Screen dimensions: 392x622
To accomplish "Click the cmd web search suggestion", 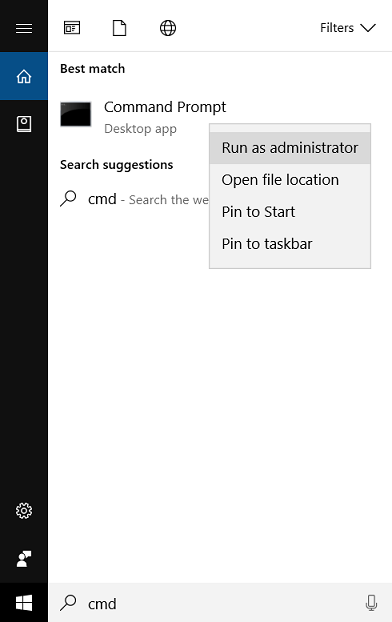I will click(x=134, y=199).
